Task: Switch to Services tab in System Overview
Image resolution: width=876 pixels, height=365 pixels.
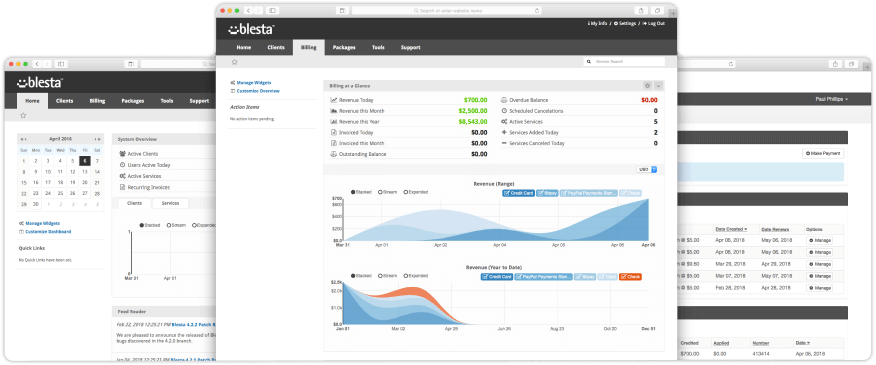Action: [170, 203]
